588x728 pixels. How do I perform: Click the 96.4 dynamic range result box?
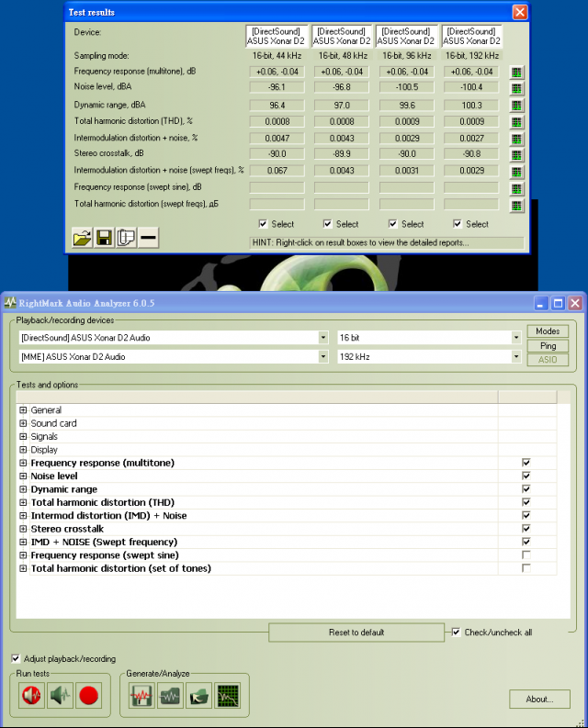(x=277, y=106)
